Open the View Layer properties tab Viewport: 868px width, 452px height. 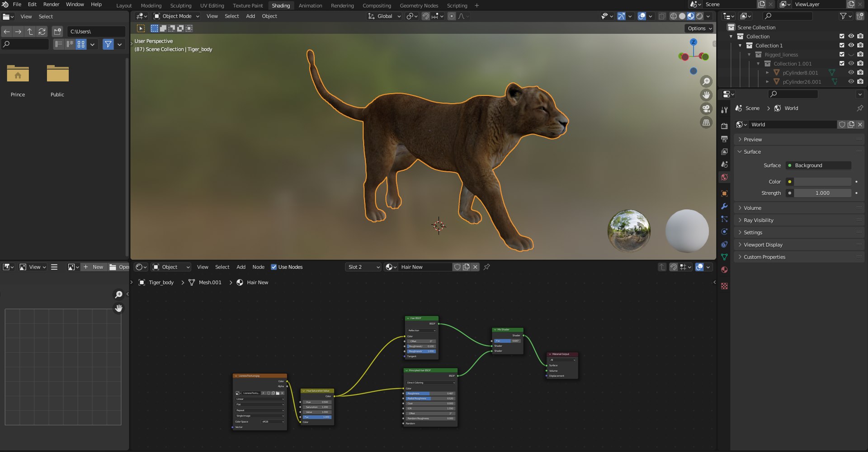(724, 151)
